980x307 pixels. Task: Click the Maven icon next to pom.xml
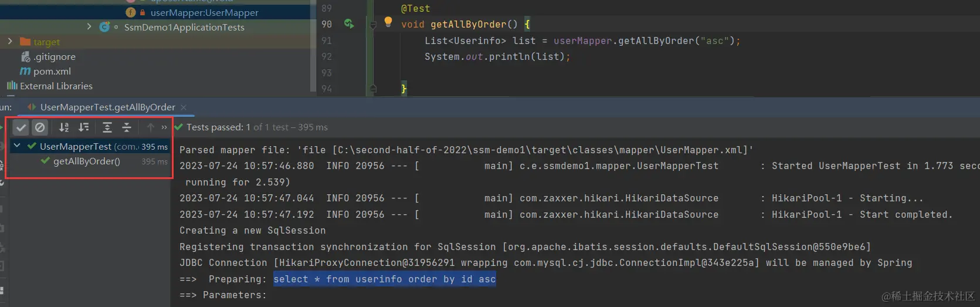pyautogui.click(x=25, y=71)
